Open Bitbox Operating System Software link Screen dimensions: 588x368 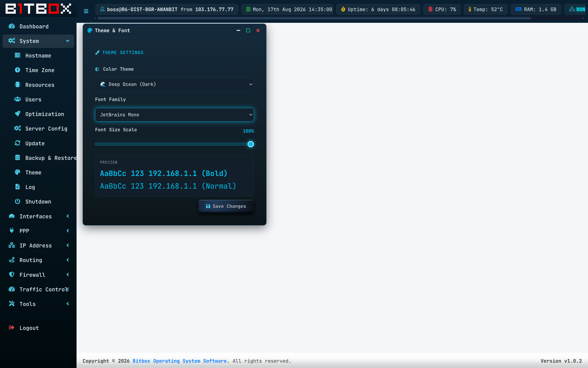(180, 361)
